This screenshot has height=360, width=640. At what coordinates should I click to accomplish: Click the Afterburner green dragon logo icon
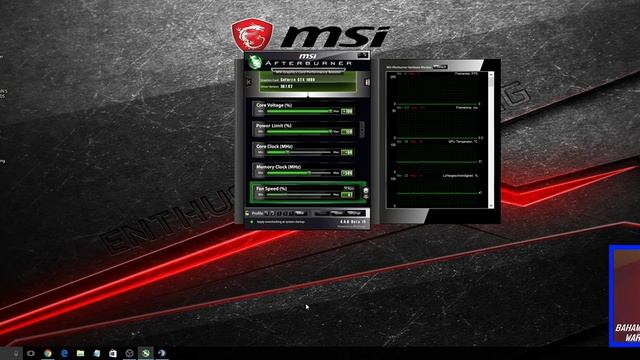(x=255, y=62)
